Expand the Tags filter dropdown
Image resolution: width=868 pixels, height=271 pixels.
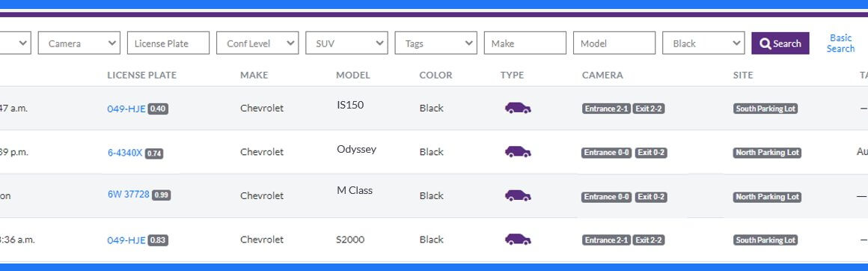point(435,43)
